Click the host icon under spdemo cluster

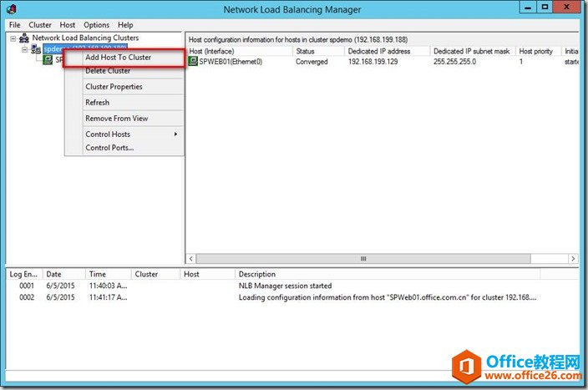[x=48, y=59]
